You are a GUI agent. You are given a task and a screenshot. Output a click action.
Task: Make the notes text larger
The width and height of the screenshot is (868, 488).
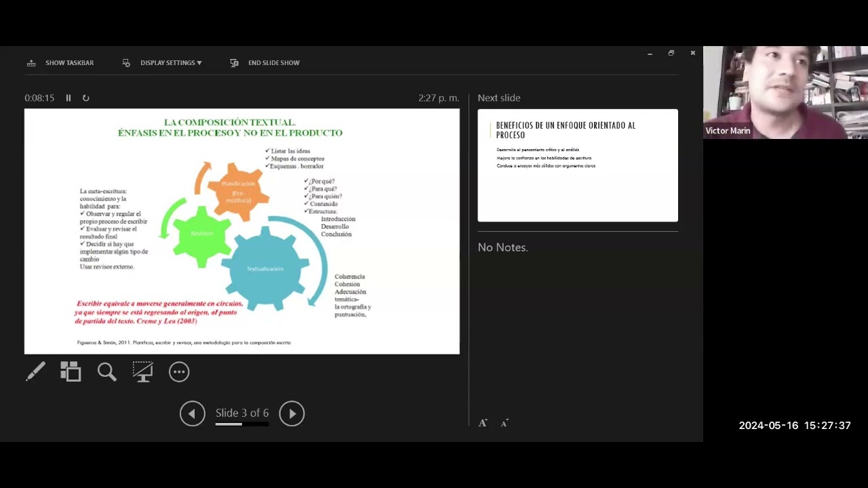[x=483, y=423]
